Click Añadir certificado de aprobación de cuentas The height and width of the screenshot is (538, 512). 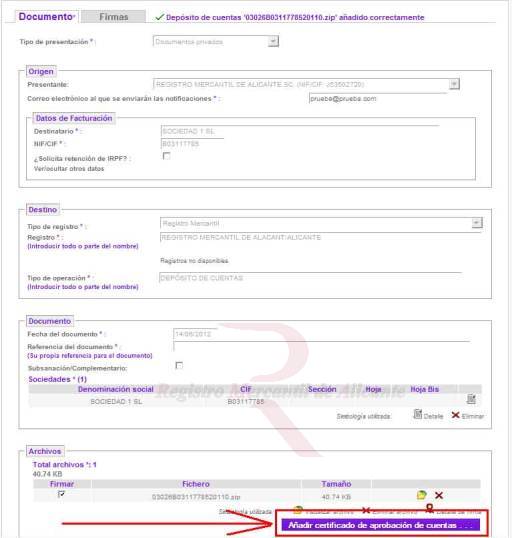pyautogui.click(x=381, y=525)
